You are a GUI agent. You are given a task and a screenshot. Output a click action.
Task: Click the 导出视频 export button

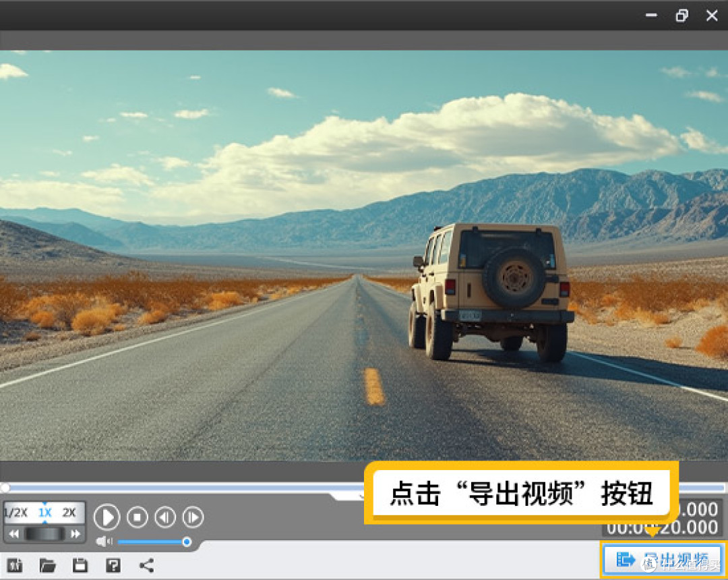click(x=663, y=560)
